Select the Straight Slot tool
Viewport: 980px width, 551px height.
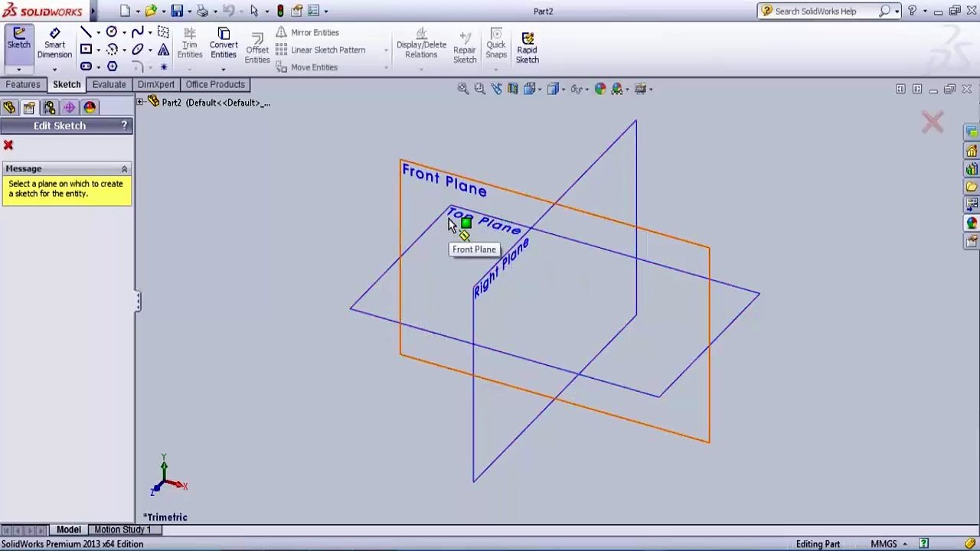point(86,67)
